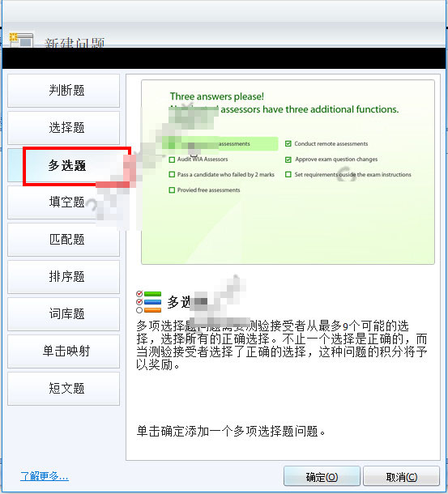
Task: Select the 填空题 question type
Action: [x=63, y=202]
